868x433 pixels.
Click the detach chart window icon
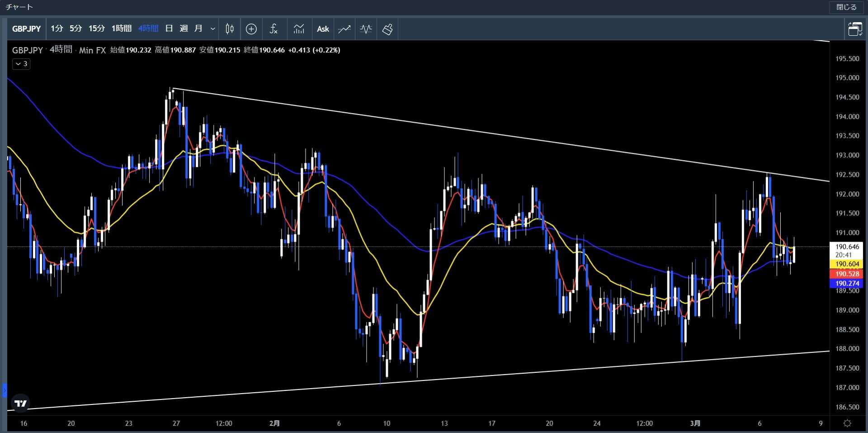pyautogui.click(x=855, y=29)
